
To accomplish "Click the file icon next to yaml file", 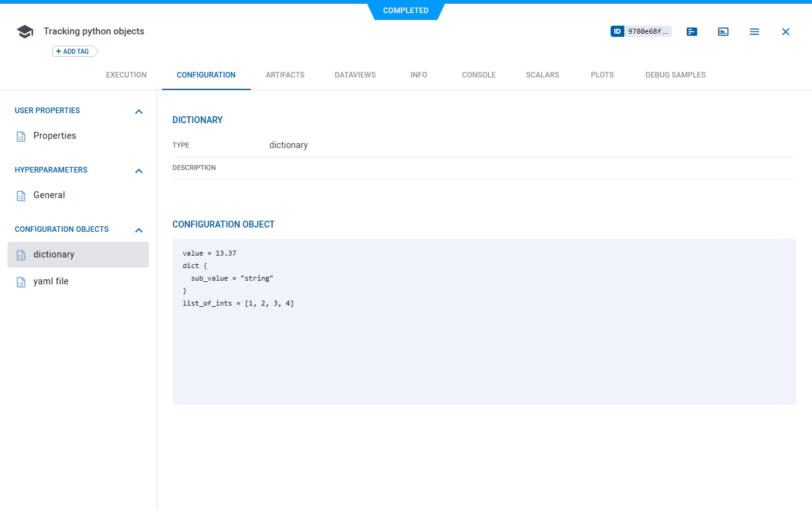I will tap(19, 281).
